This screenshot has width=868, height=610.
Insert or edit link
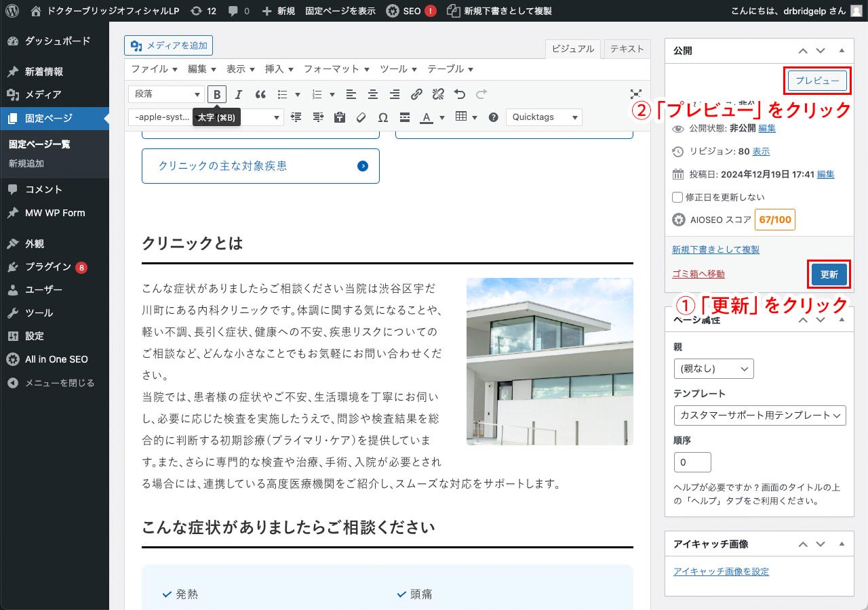point(417,94)
